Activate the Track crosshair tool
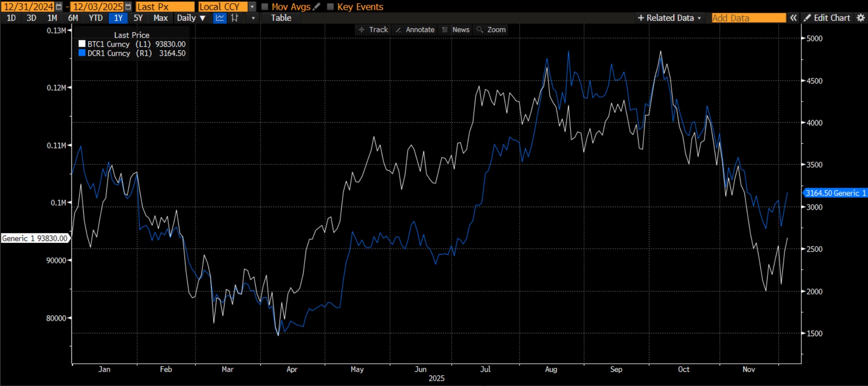 point(373,30)
